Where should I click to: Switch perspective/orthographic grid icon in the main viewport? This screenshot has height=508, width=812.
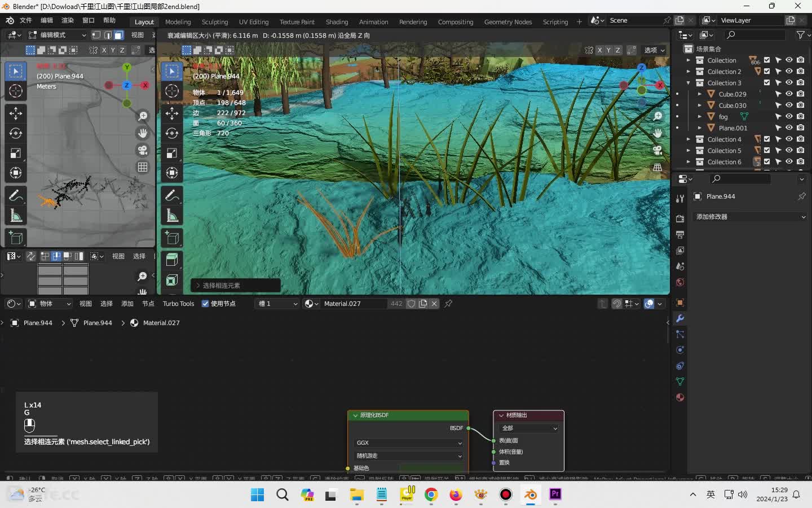pyautogui.click(x=657, y=168)
